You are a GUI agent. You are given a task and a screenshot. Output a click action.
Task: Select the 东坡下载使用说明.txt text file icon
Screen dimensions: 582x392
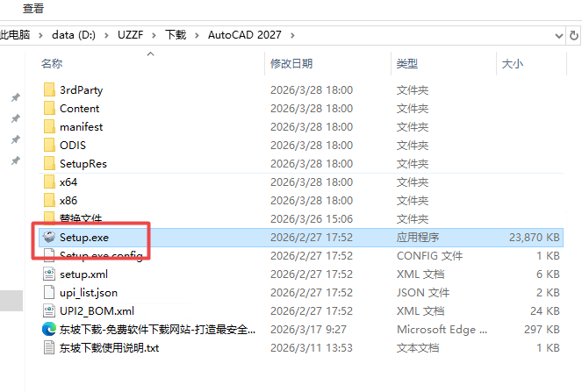(x=49, y=347)
